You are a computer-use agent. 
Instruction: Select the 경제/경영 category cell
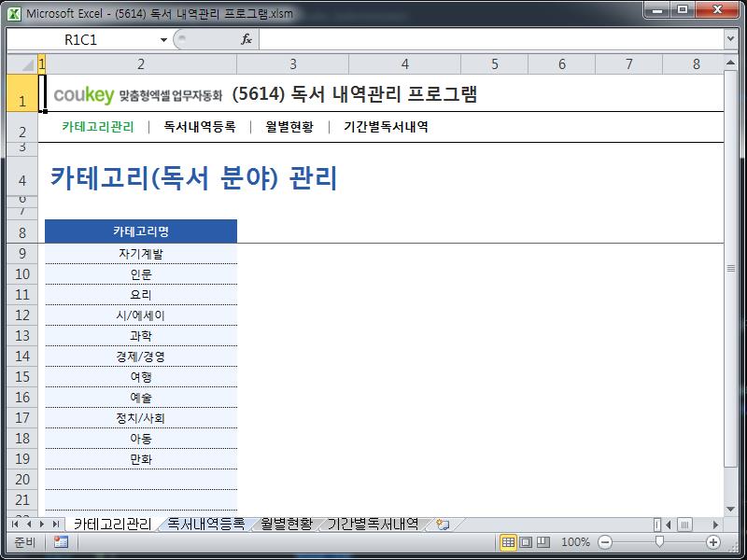point(141,357)
